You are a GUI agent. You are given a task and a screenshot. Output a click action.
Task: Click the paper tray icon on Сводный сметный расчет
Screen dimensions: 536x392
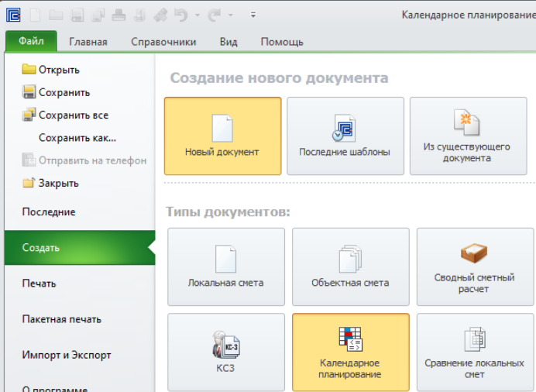[x=474, y=253]
